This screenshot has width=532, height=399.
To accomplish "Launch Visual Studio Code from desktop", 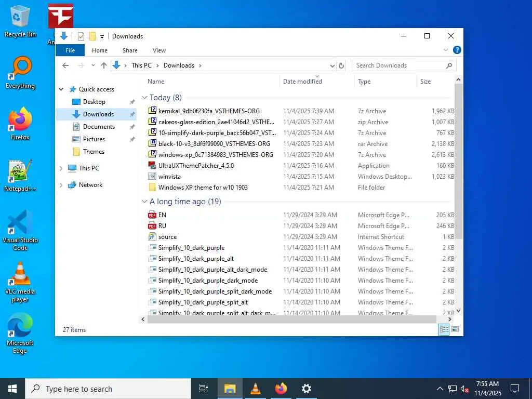I will coord(20,231).
